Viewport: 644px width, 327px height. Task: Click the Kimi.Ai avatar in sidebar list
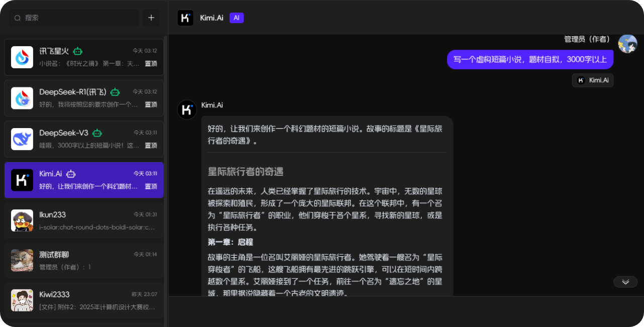coord(22,180)
